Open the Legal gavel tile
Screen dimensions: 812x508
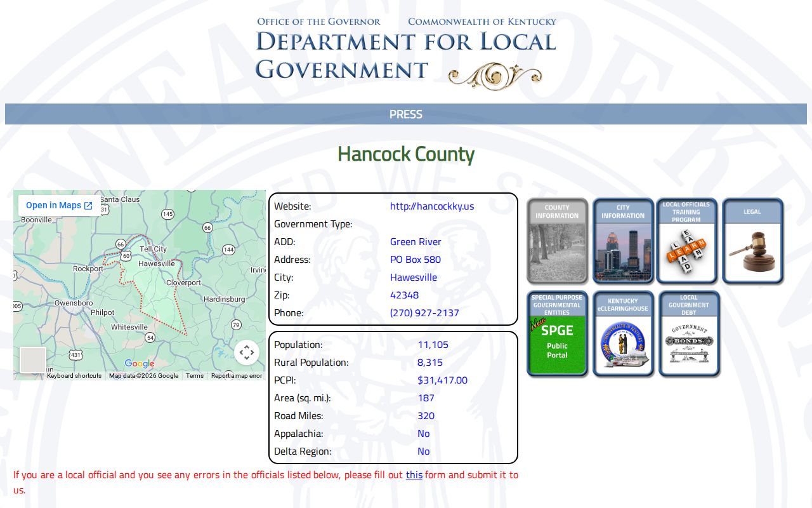tap(752, 241)
